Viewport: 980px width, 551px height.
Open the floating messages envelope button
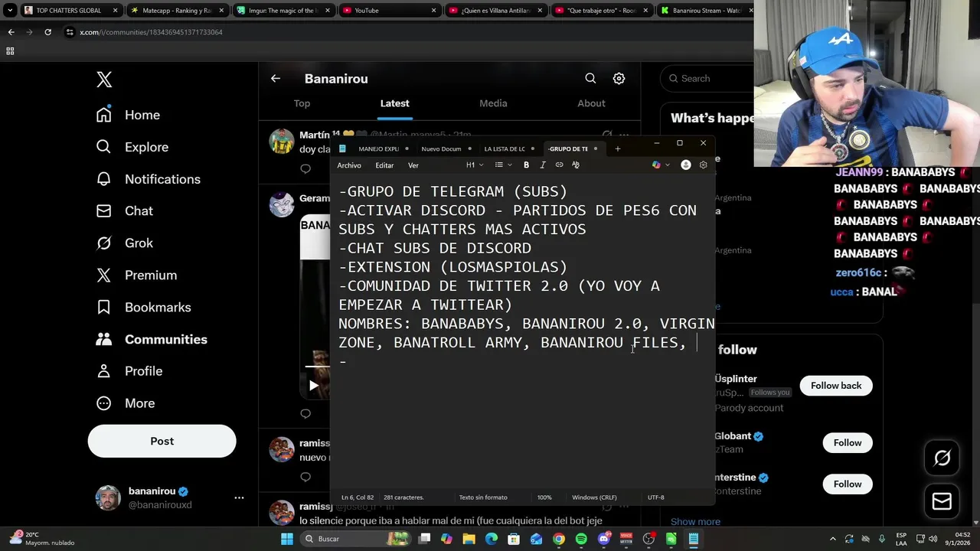coord(942,501)
